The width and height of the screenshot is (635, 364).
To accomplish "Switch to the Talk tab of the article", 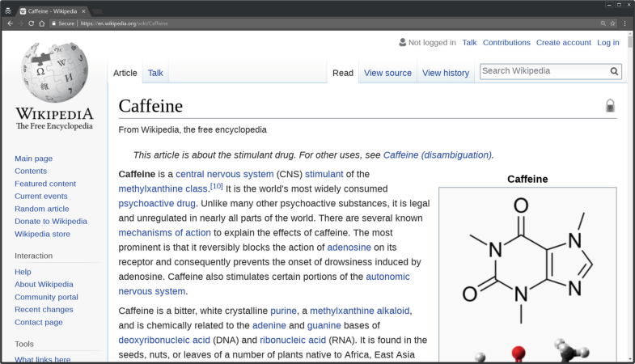I will [x=155, y=73].
